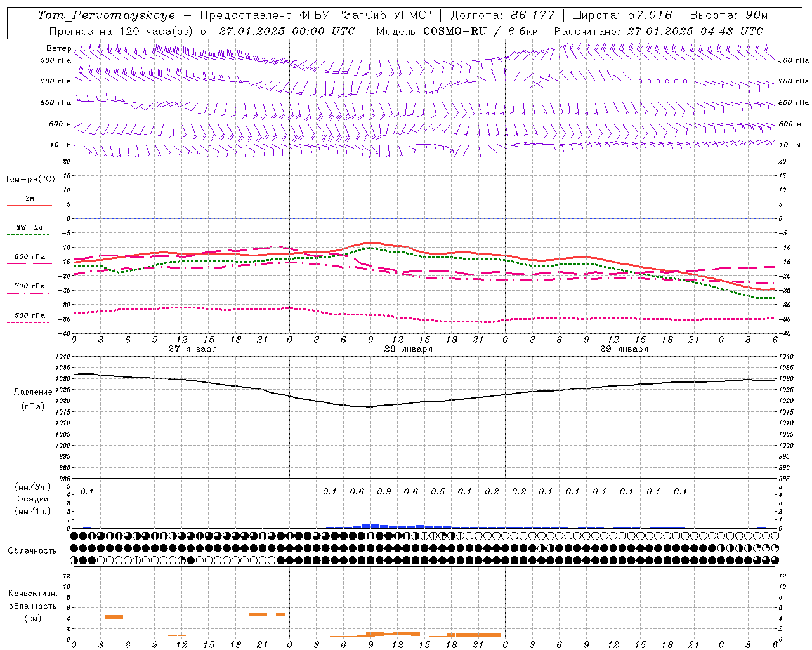Click the blue precipitation bar peak near 28 января 9h
Screen dimensions: 812x650
point(374,526)
